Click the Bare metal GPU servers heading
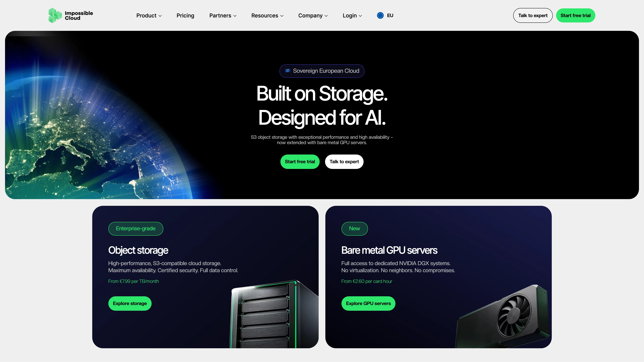644x362 pixels. [x=389, y=250]
